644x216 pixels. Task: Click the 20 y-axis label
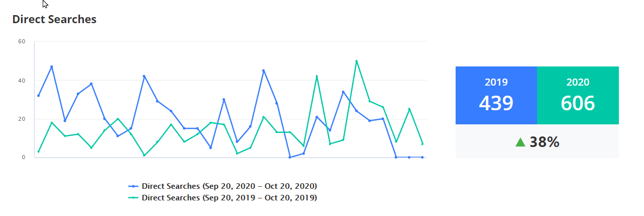pos(22,119)
